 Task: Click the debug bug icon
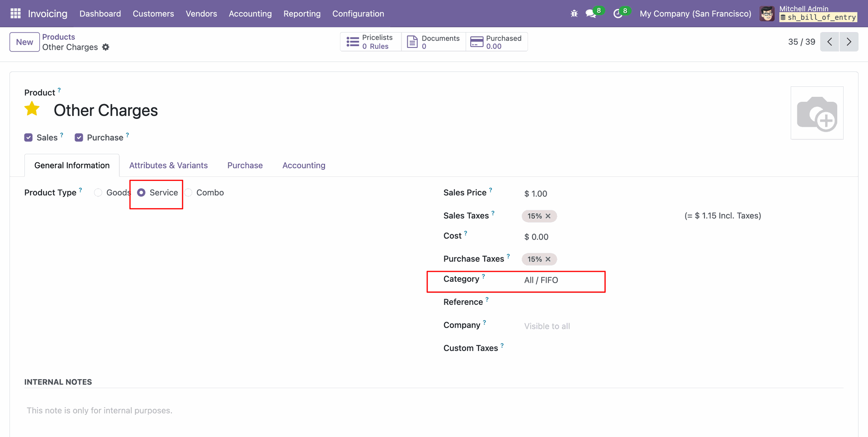[x=574, y=14]
